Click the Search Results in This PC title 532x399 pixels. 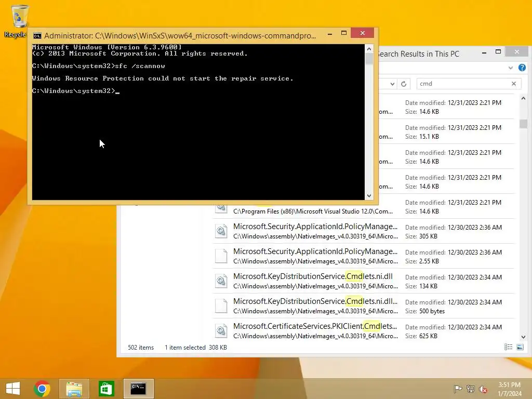coord(418,54)
